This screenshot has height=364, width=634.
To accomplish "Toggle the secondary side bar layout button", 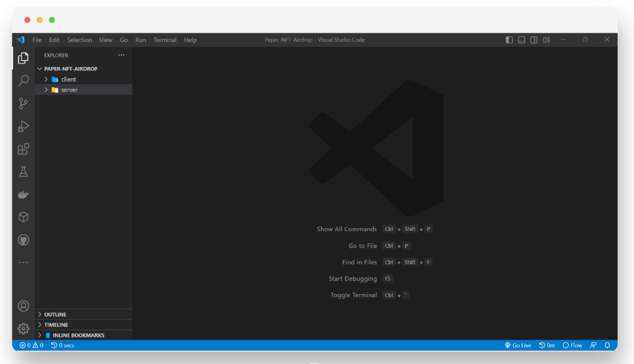I will [534, 40].
